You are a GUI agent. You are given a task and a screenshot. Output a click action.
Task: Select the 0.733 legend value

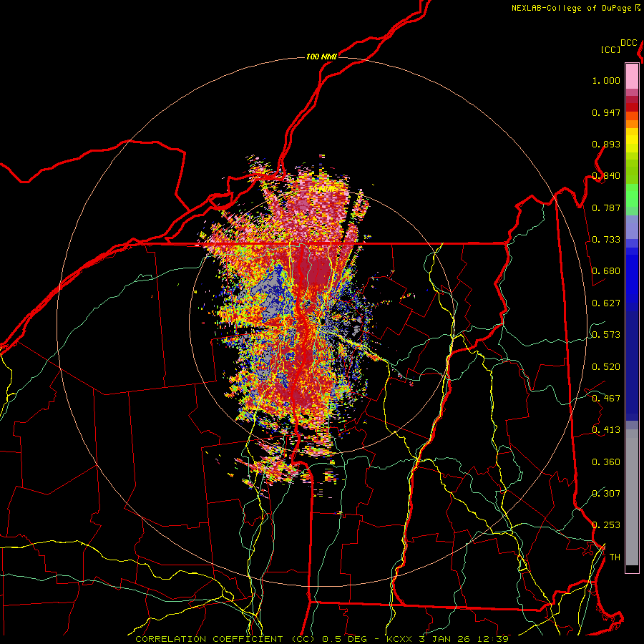(x=606, y=240)
